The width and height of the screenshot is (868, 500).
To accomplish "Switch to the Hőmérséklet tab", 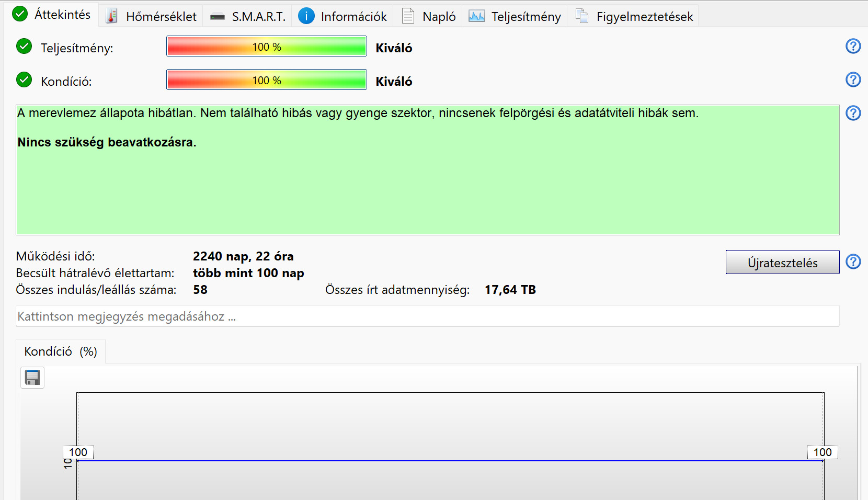I will click(151, 16).
